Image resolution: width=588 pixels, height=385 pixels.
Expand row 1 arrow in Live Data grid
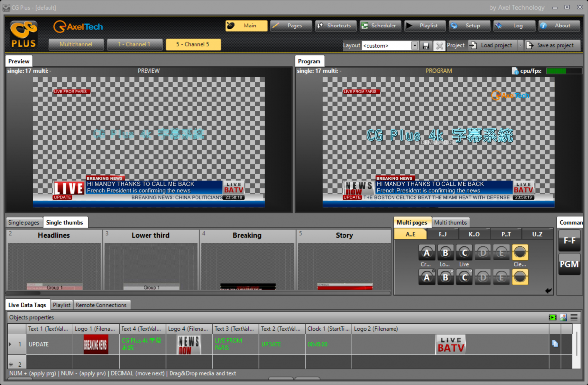11,344
